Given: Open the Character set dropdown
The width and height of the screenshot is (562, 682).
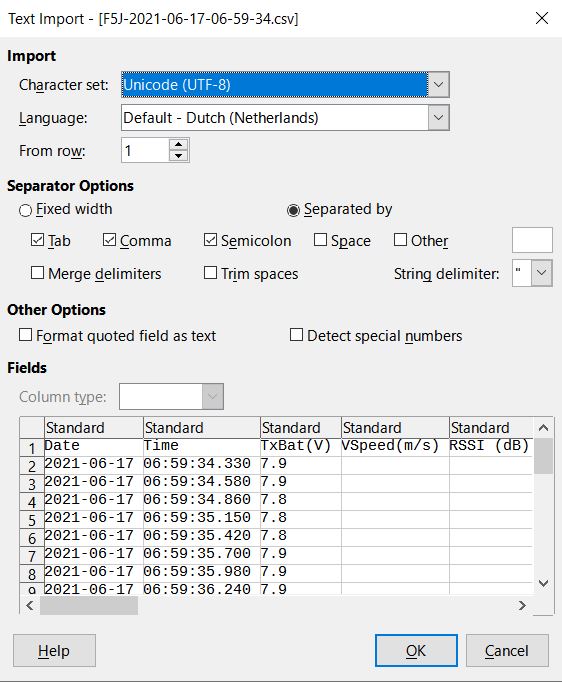Looking at the screenshot, I should [438, 84].
